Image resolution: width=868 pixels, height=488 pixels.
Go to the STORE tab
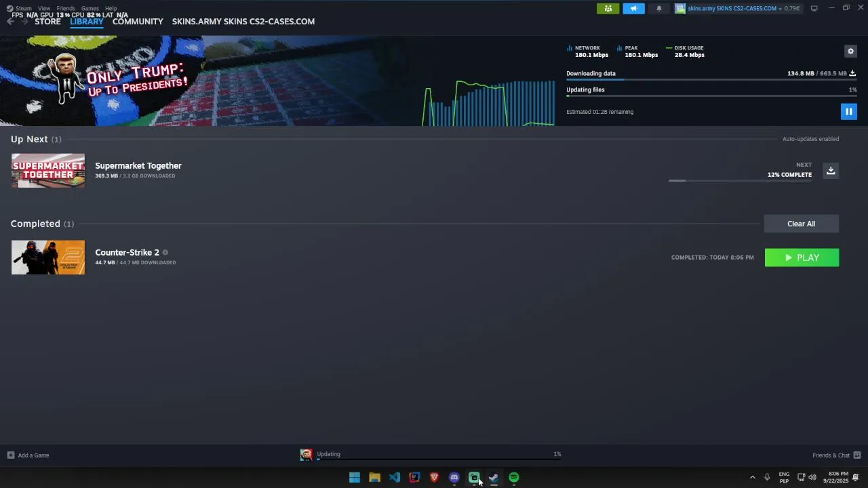pyautogui.click(x=47, y=22)
